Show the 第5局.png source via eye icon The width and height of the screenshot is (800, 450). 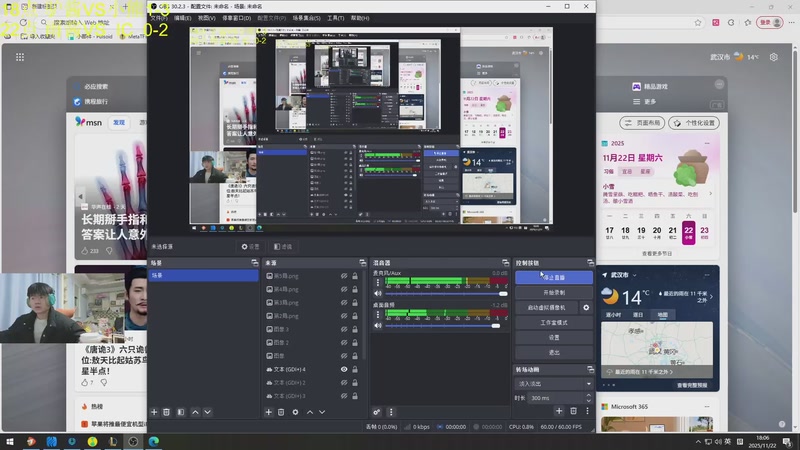tap(344, 276)
